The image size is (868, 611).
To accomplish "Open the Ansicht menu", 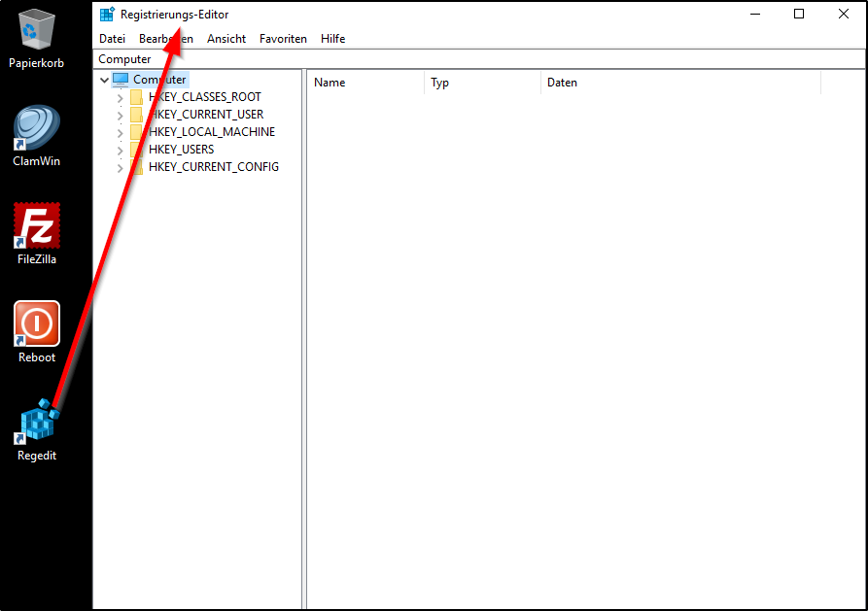I will [x=226, y=39].
